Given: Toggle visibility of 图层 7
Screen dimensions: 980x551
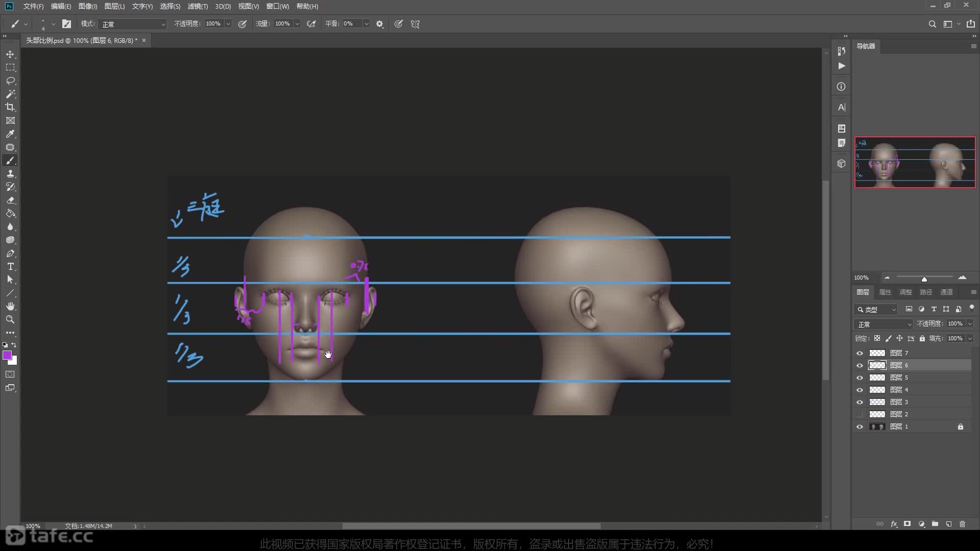Looking at the screenshot, I should coord(860,353).
